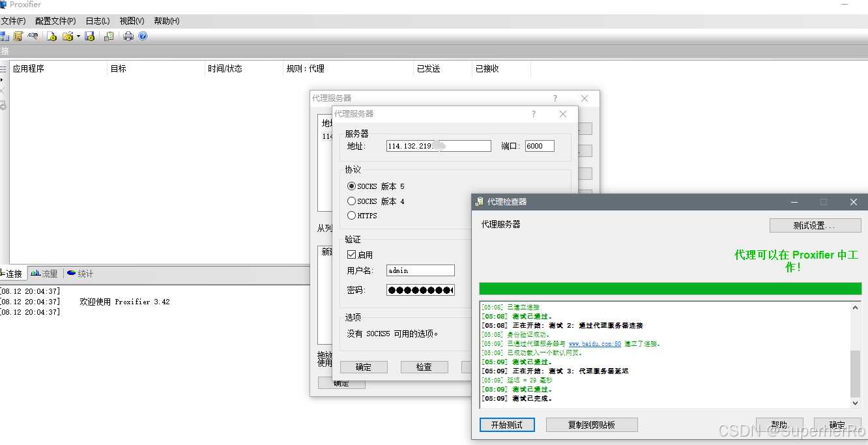
Task: Click 目标 column header
Action: coord(156,68)
